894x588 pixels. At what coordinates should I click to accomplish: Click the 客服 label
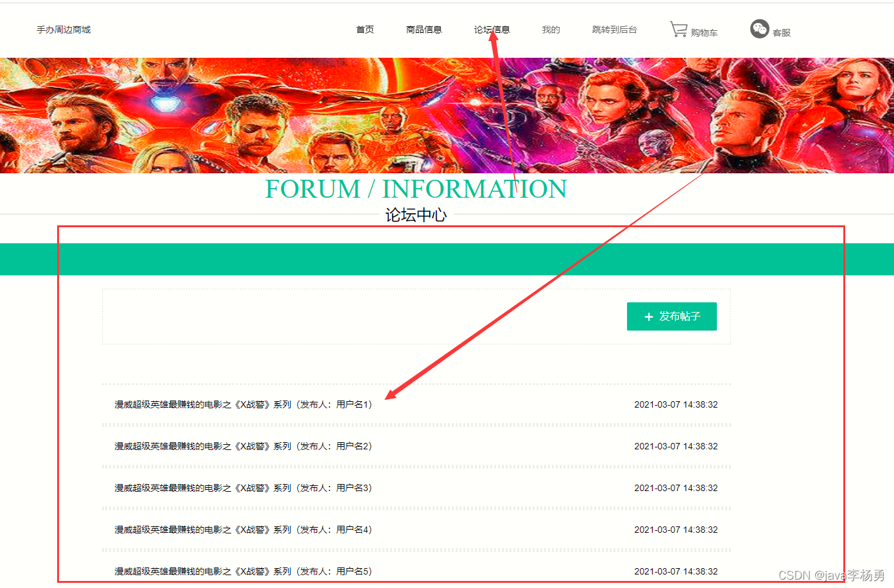click(782, 33)
